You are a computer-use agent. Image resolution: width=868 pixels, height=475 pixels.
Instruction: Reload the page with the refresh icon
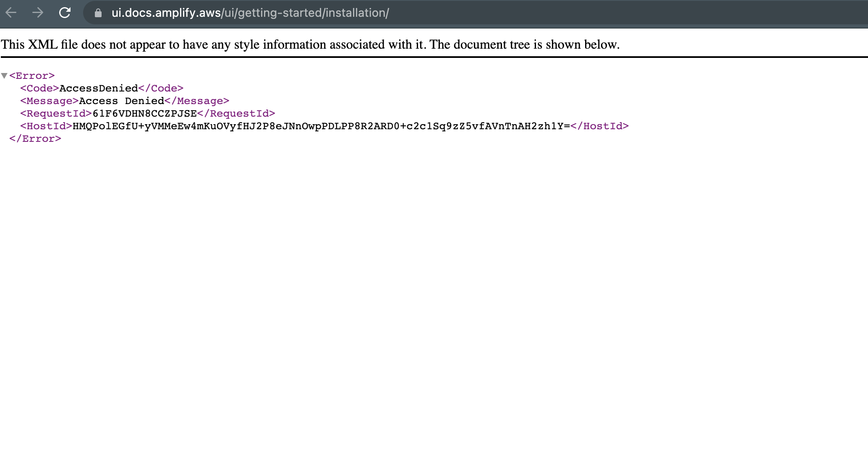pyautogui.click(x=65, y=13)
